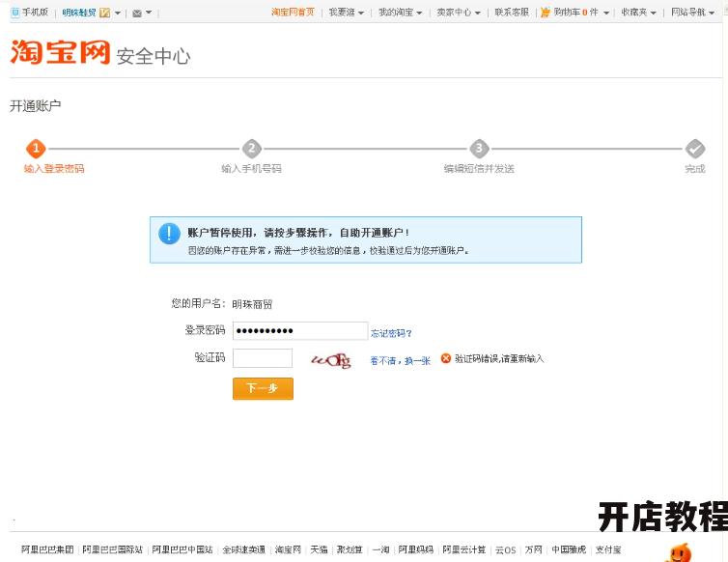The width and height of the screenshot is (728, 562).
Task: Open the 阿里妈妈 footer link
Action: click(416, 549)
